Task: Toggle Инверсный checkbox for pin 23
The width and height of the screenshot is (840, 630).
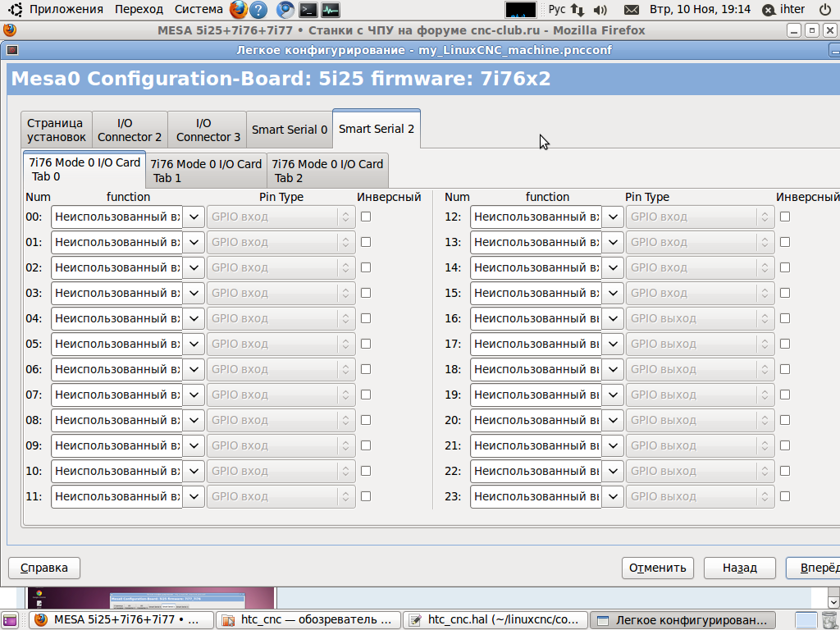Action: [x=785, y=496]
